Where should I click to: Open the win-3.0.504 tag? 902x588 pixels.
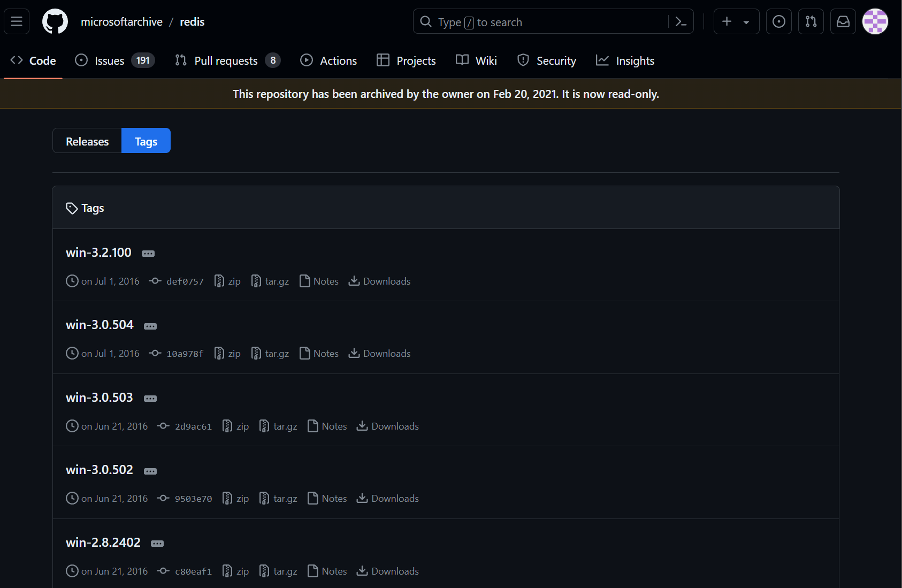pos(100,325)
